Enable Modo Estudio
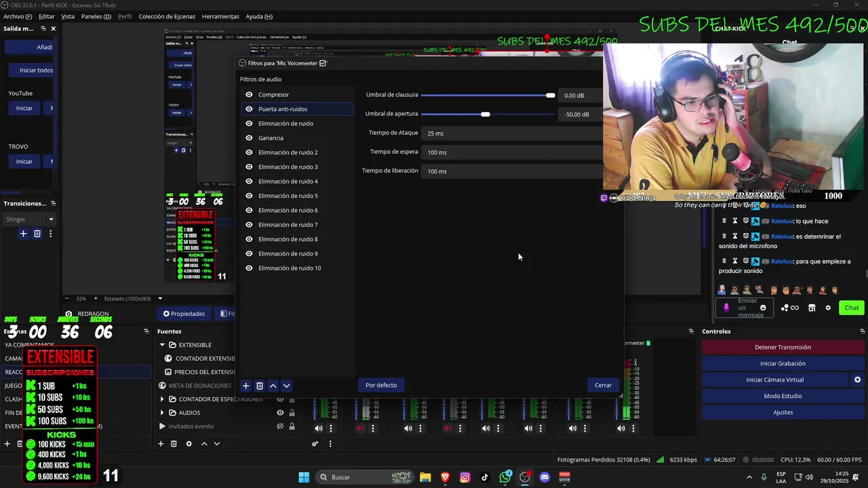The width and height of the screenshot is (868, 488). 783,396
